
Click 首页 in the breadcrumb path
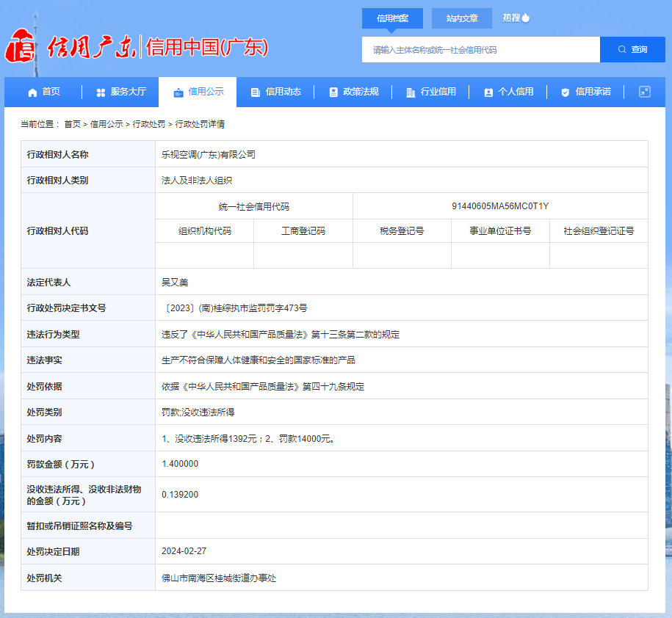tap(73, 124)
